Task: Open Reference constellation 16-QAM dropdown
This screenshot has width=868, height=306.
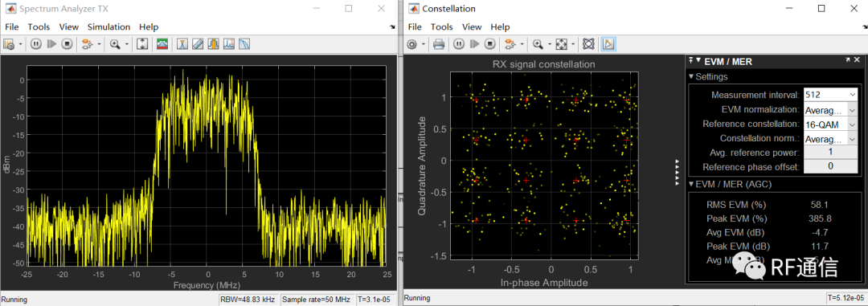Action: pos(829,124)
